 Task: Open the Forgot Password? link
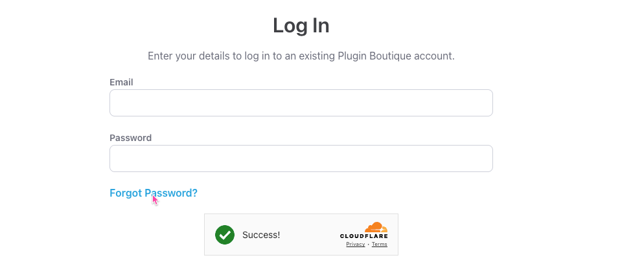pos(154,193)
